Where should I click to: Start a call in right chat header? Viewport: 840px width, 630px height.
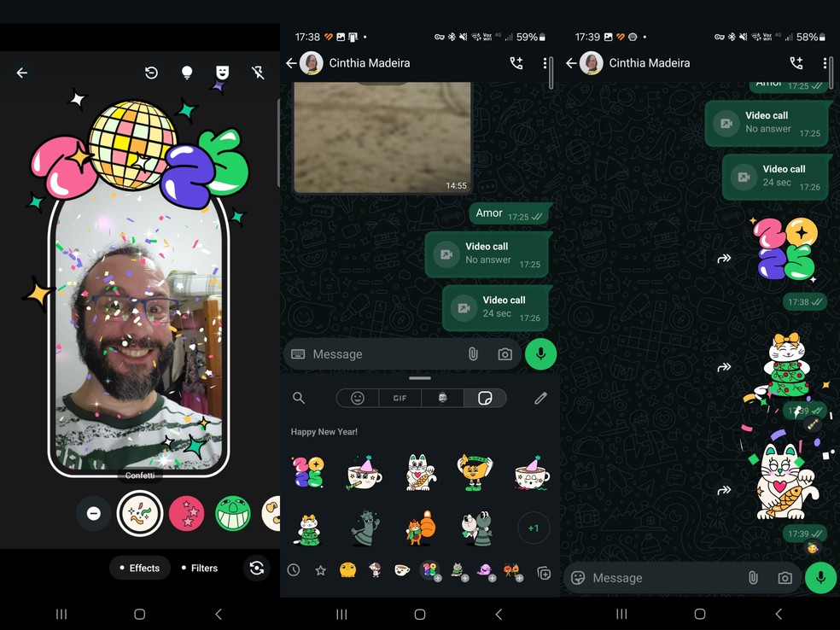(796, 63)
